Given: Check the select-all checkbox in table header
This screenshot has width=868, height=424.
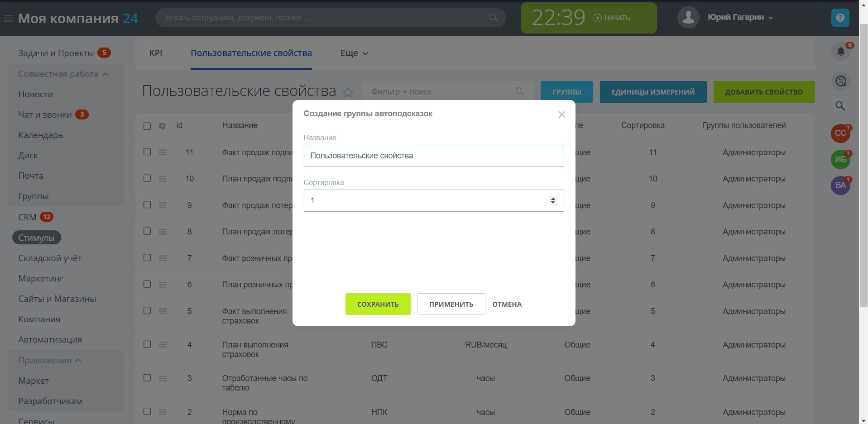Looking at the screenshot, I should pyautogui.click(x=147, y=126).
